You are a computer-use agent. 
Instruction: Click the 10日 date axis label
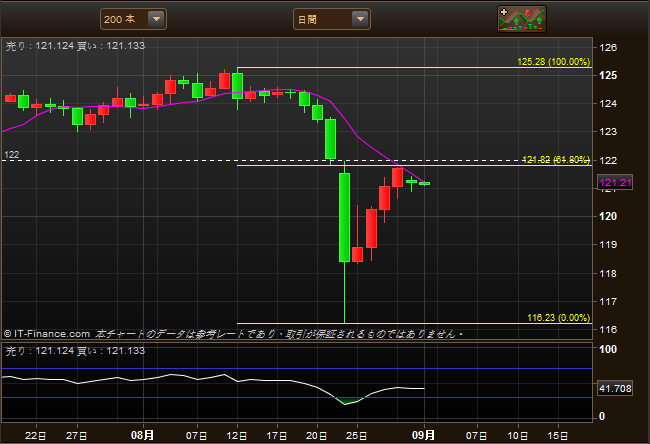click(x=518, y=436)
